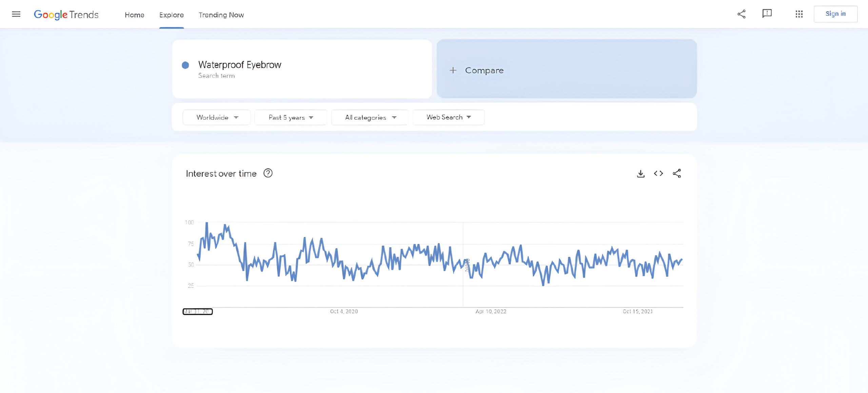Image resolution: width=868 pixels, height=393 pixels.
Task: Click the Google Trends logo
Action: (66, 15)
